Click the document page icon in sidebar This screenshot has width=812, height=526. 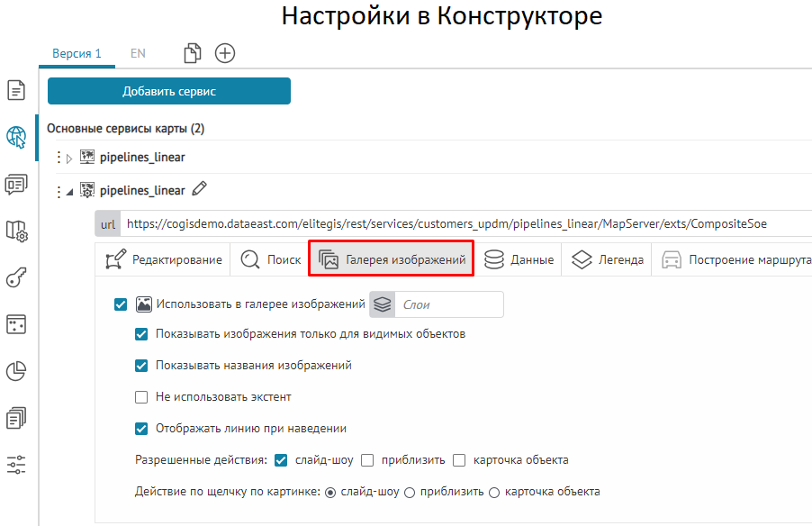coord(16,90)
